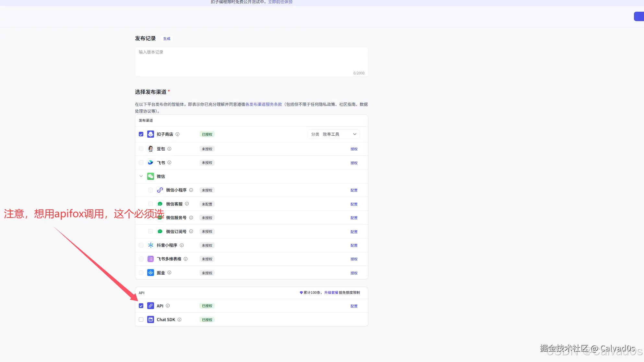Screen dimensions: 644x362
Task: Open the 各发布渠道服务条款 link
Action: click(264, 104)
